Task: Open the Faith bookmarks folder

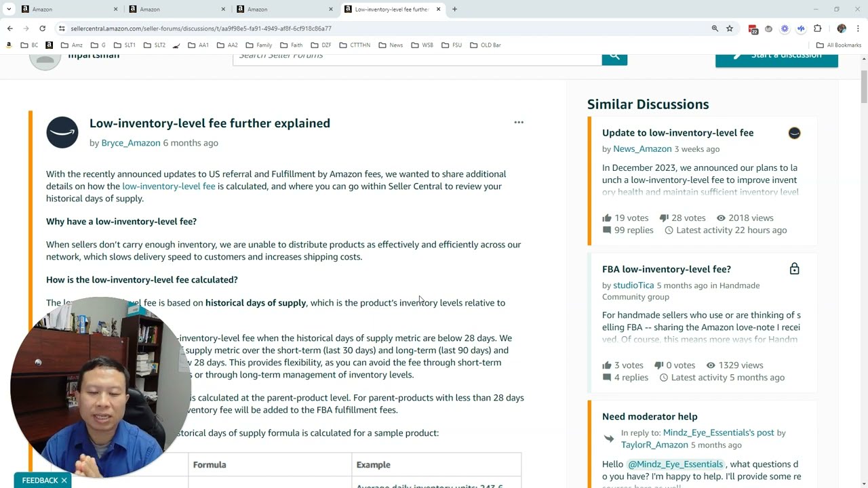Action: tap(291, 45)
